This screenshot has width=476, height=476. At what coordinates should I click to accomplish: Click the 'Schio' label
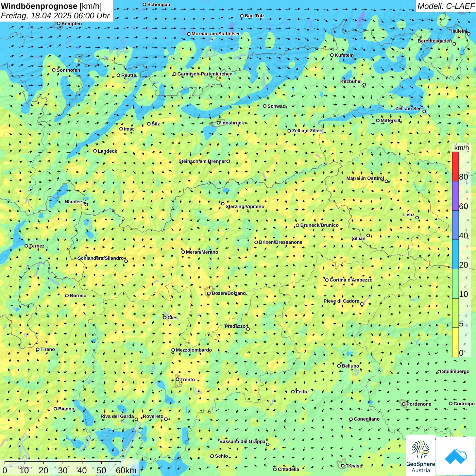tap(221, 456)
